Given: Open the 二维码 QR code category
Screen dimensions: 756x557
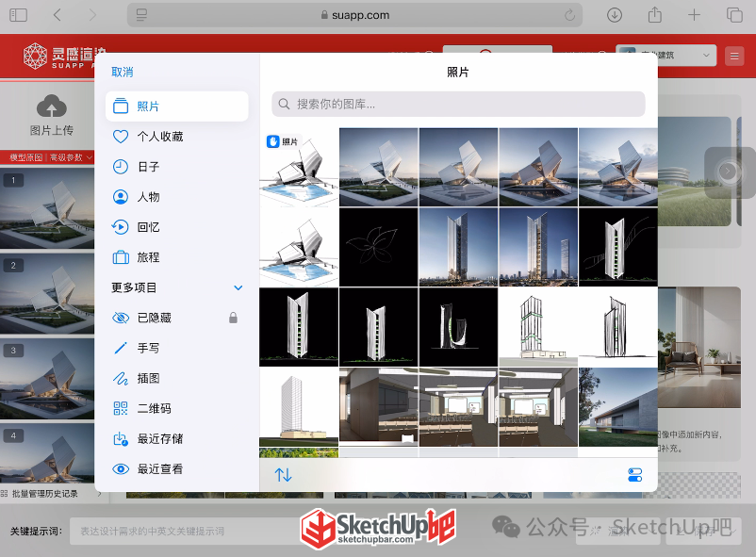Looking at the screenshot, I should pos(177,408).
